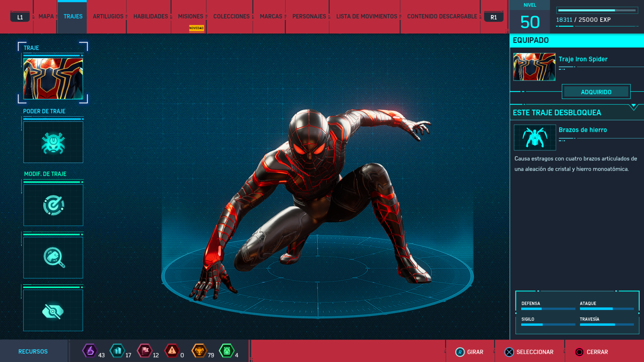Open the HABILIDADES tab

(x=151, y=16)
